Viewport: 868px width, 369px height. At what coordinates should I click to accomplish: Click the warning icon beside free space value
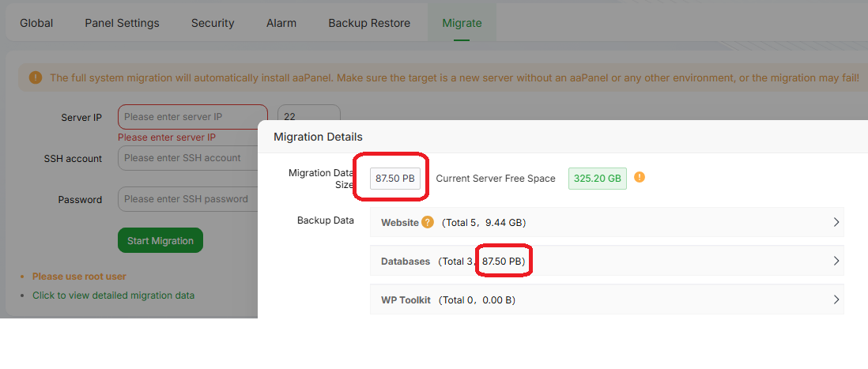(640, 177)
